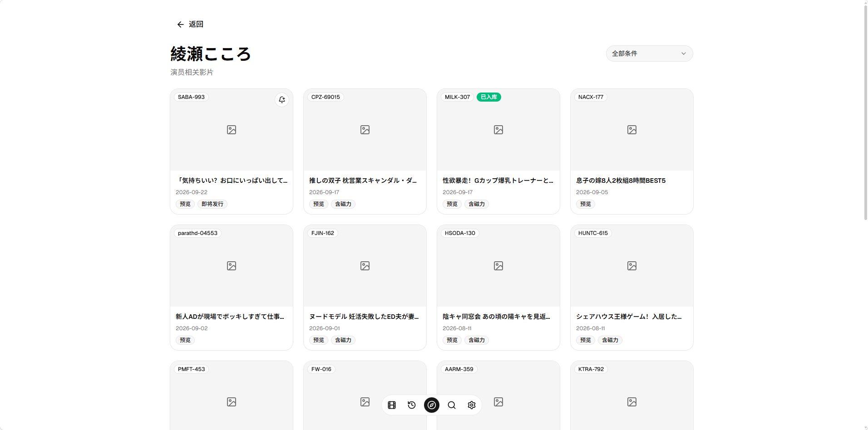The height and width of the screenshot is (430, 868).
Task: Click the HUNTC-615 image placeholder icon
Action: click(x=632, y=266)
